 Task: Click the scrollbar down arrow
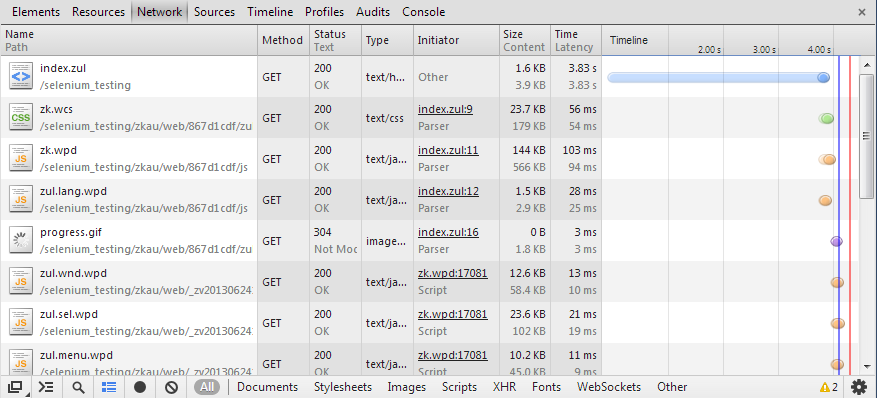[867, 367]
